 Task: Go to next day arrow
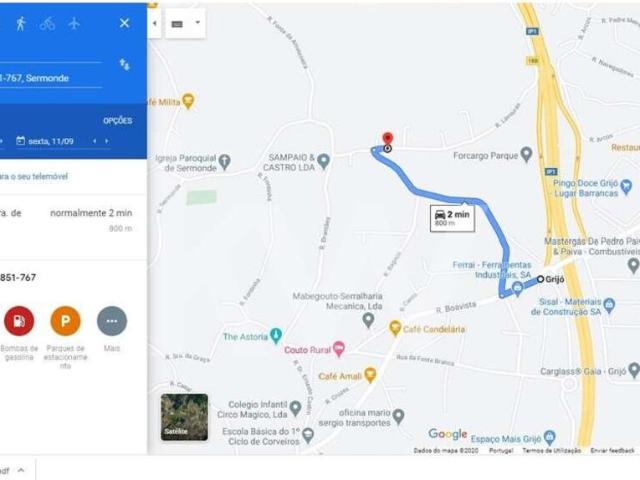pyautogui.click(x=107, y=141)
